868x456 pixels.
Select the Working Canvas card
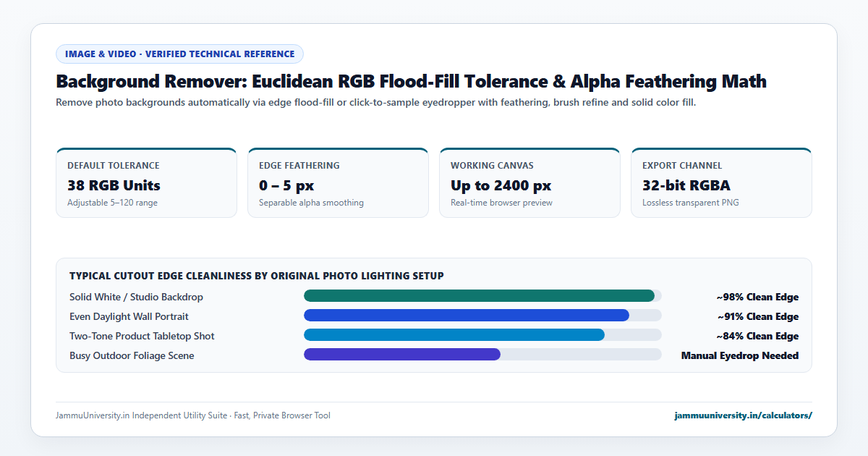tap(529, 182)
